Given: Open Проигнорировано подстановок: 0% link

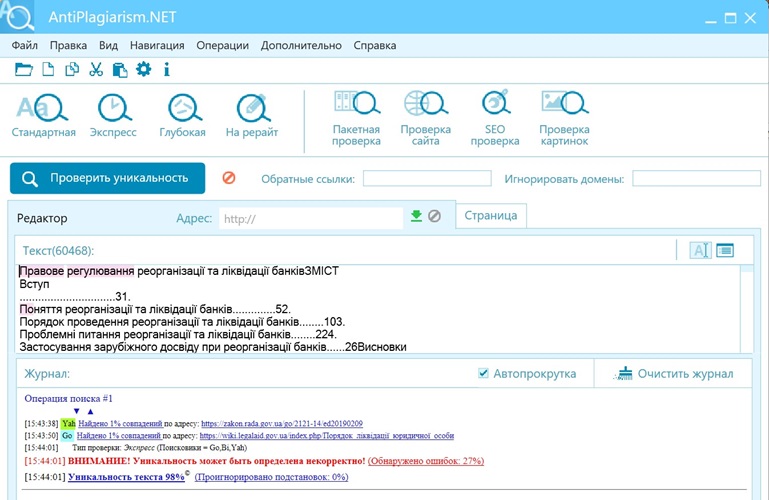Looking at the screenshot, I should pyautogui.click(x=271, y=476).
